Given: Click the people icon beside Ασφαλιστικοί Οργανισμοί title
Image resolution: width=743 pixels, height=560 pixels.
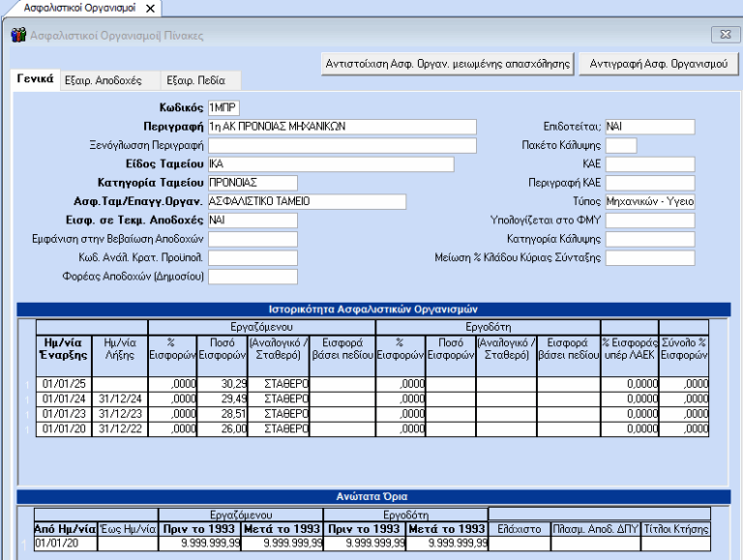Looking at the screenshot, I should pos(18,35).
